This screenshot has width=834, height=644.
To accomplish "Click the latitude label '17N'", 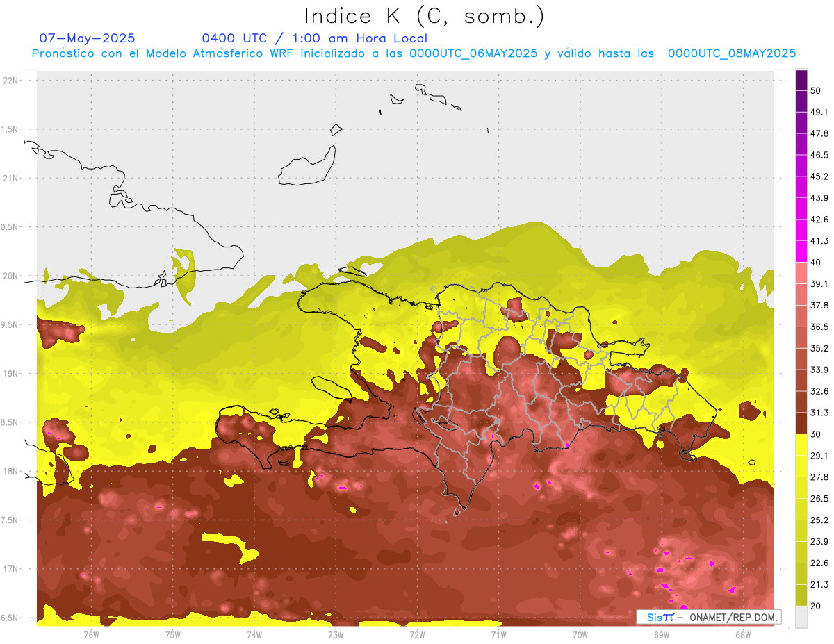I will tap(12, 569).
